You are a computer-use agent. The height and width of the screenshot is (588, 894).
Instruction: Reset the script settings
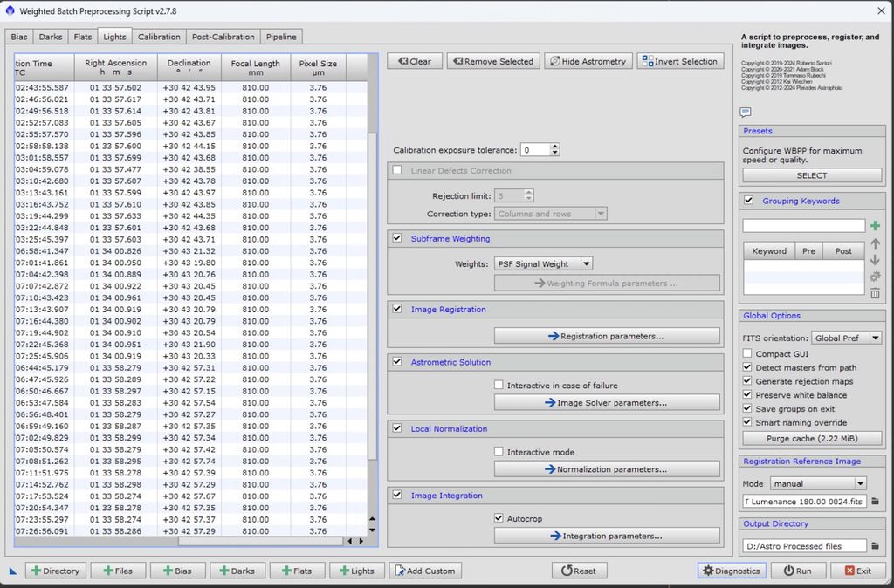pos(579,571)
